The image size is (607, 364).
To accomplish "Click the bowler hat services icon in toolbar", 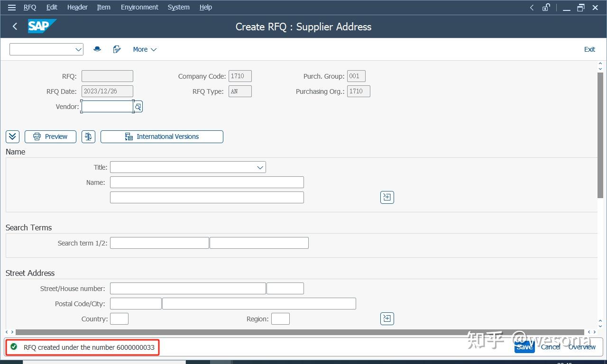I will (x=97, y=49).
